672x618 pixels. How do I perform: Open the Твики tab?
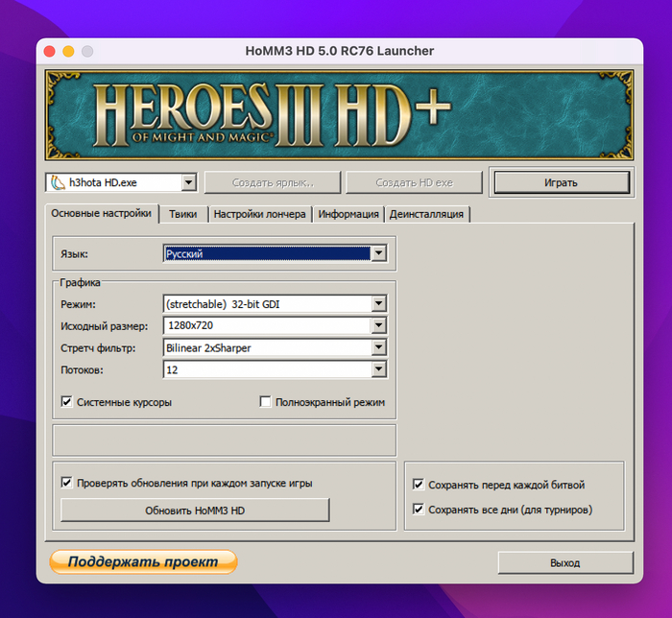(x=183, y=214)
